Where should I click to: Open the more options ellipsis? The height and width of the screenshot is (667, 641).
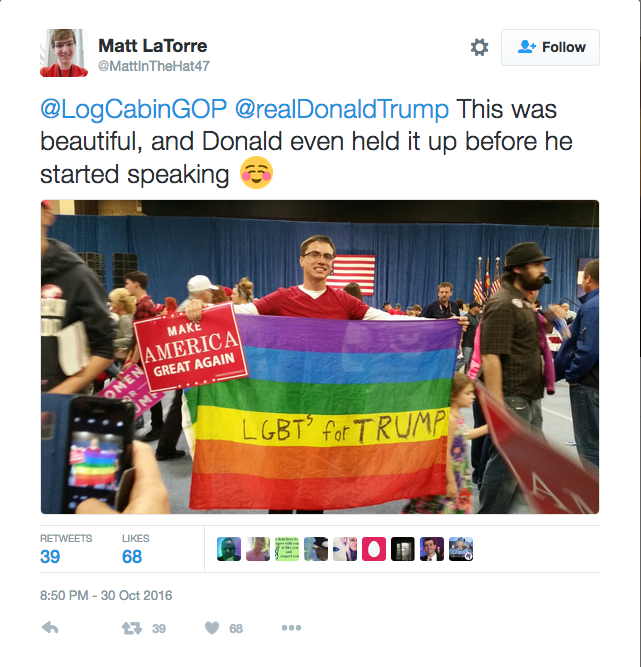click(x=291, y=627)
